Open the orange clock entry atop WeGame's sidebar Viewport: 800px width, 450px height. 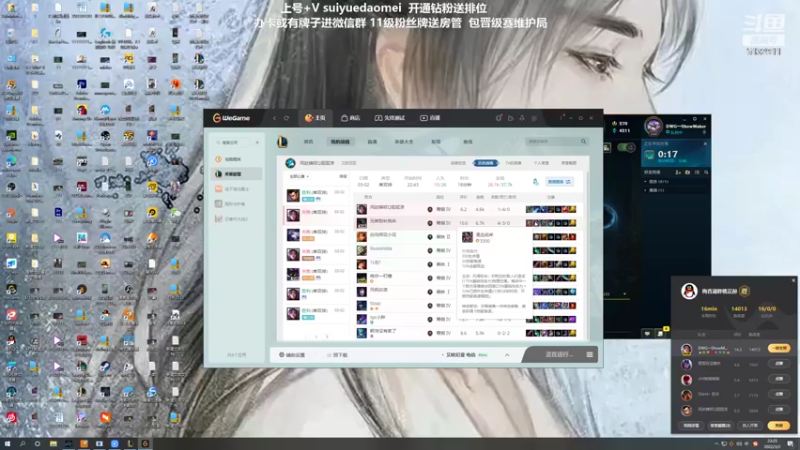[237, 159]
